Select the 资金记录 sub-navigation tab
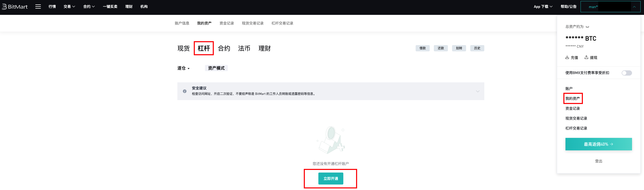644x190 pixels. pyautogui.click(x=227, y=23)
